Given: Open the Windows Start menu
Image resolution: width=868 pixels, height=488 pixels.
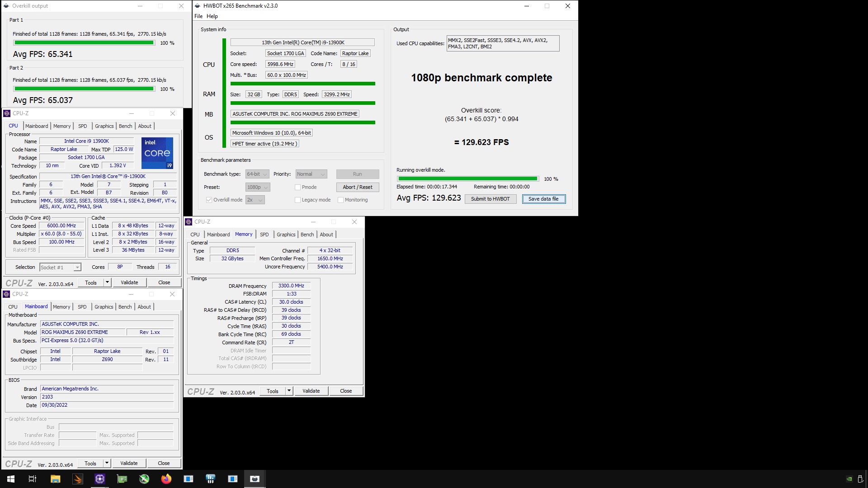Looking at the screenshot, I should point(11,479).
